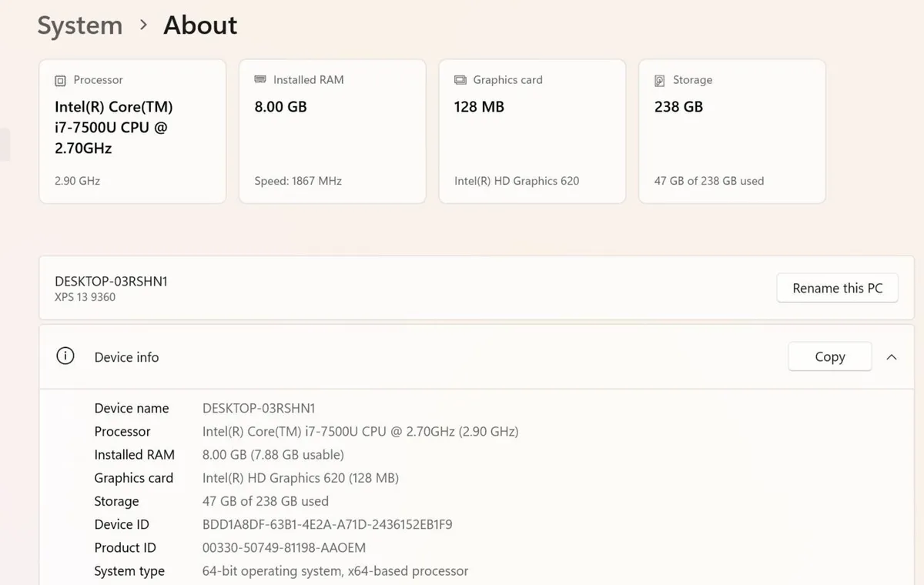This screenshot has width=924, height=585.
Task: Click the DESKTOP-03RSHN1 PC name header
Action: [x=111, y=282]
